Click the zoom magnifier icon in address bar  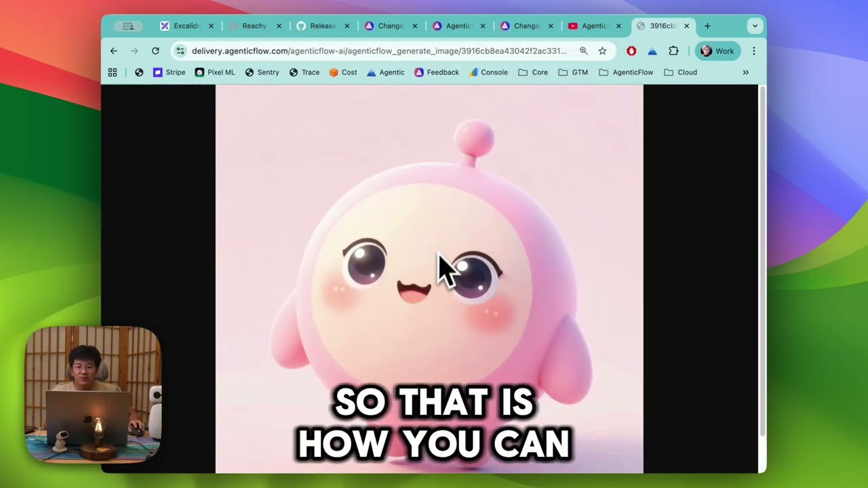[583, 51]
